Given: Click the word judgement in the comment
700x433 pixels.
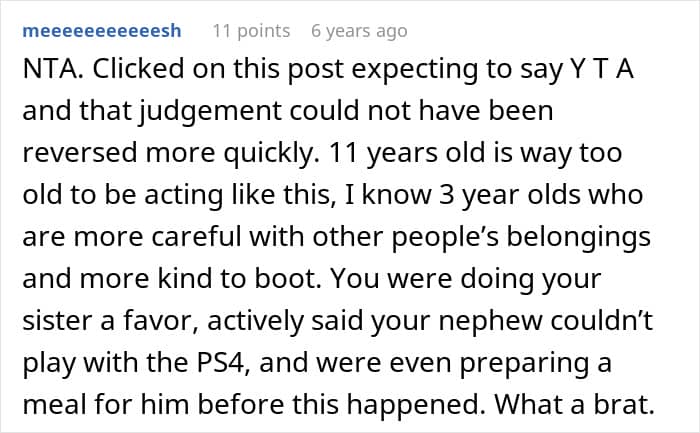Looking at the screenshot, I should [168, 114].
